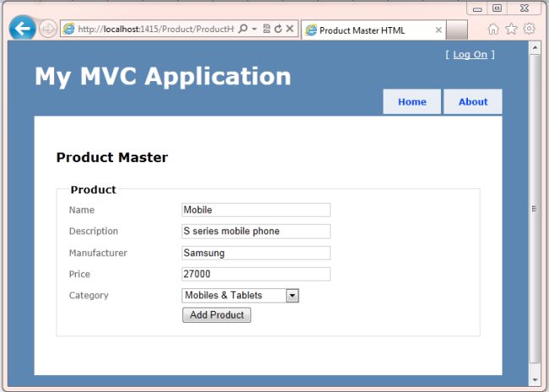Click the Product fieldset legend
This screenshot has height=392, width=549.
(93, 189)
